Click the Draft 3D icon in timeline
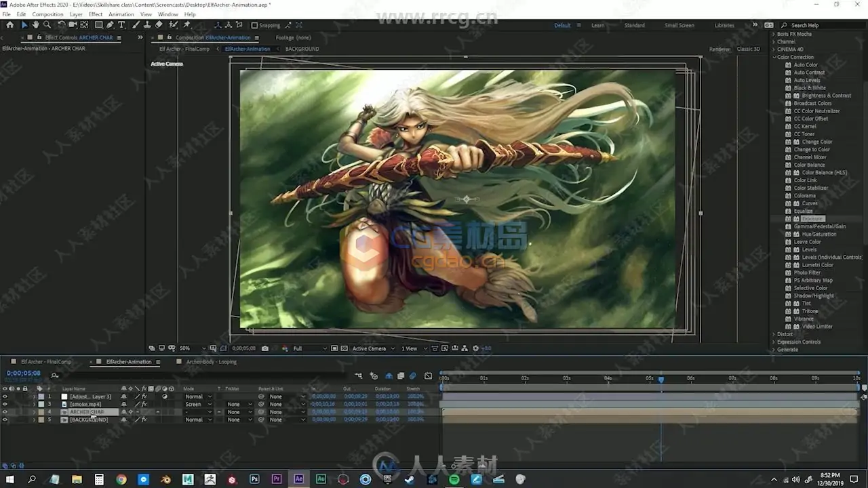Screen dimensions: 868x488 (374, 375)
